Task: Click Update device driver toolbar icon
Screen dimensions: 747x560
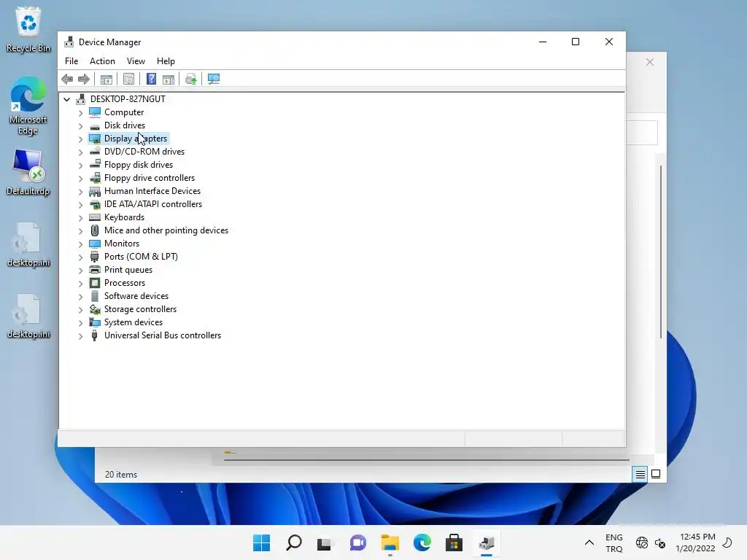Action: (x=190, y=79)
